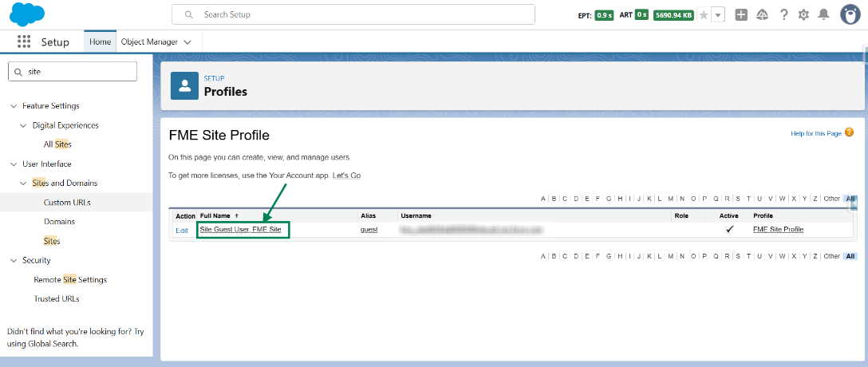Click the 5690.94 KB size badge

point(673,15)
